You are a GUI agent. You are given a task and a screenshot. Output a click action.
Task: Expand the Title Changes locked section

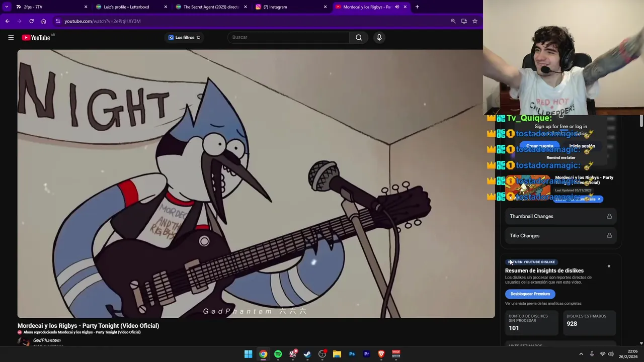pyautogui.click(x=561, y=235)
